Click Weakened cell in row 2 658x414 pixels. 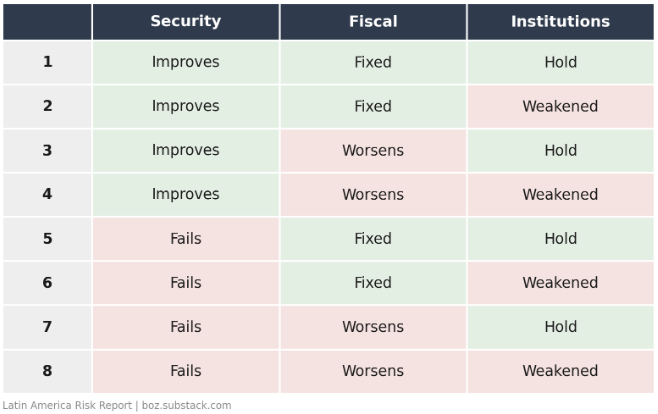point(561,106)
